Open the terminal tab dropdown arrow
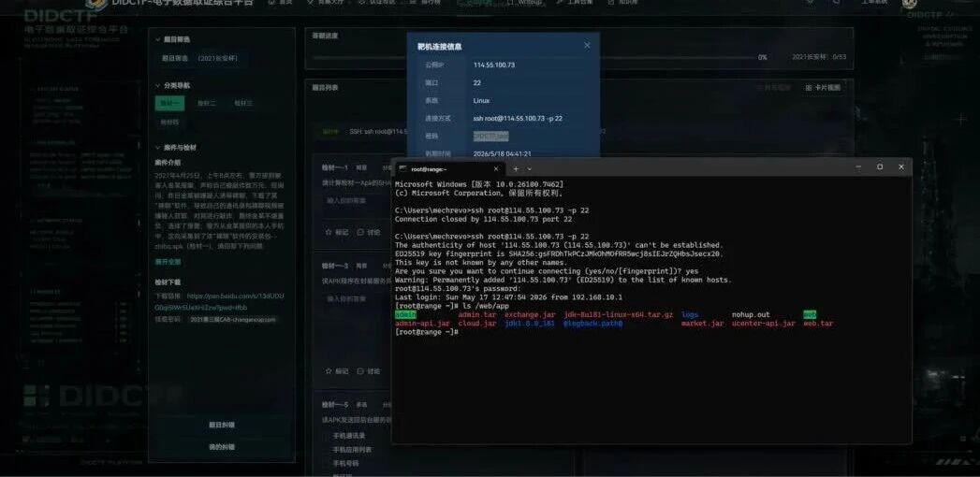980x477 pixels. pos(530,168)
